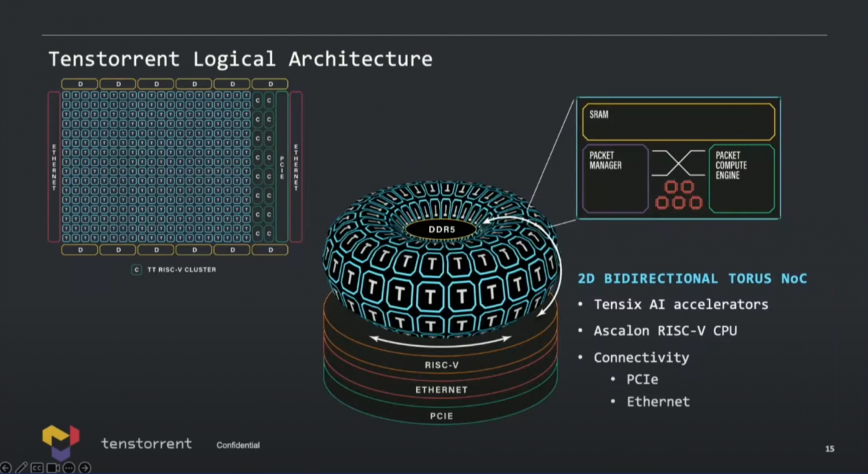
Task: Click slide number 15
Action: click(830, 449)
